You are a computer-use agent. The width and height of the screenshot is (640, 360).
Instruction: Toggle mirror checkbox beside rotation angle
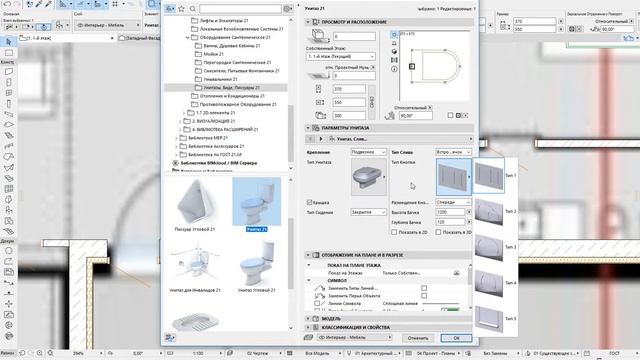(x=450, y=116)
